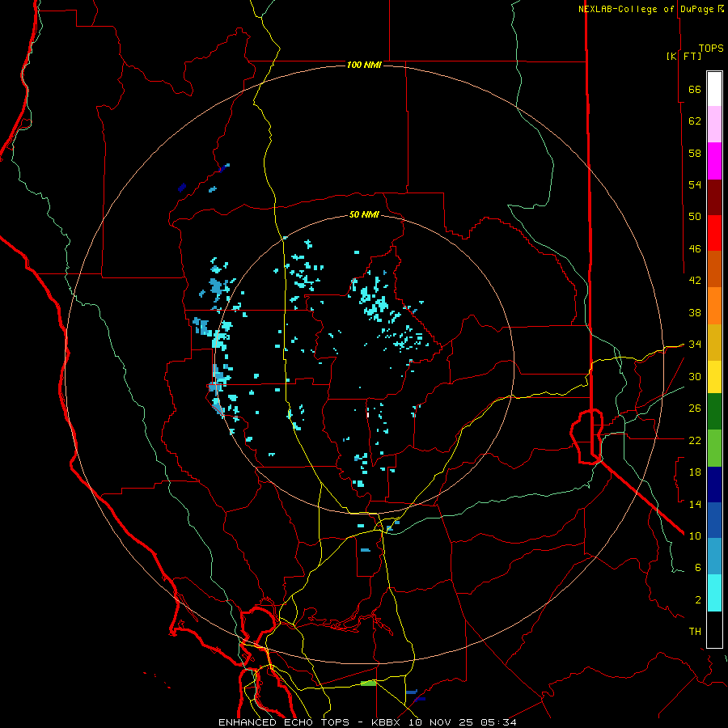This screenshot has width=728, height=728.
Task: Click the white swatch in the tops legend
Action: click(x=714, y=89)
